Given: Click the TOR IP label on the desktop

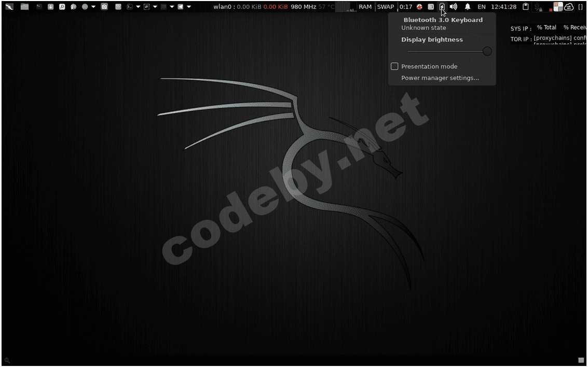Looking at the screenshot, I should [521, 39].
